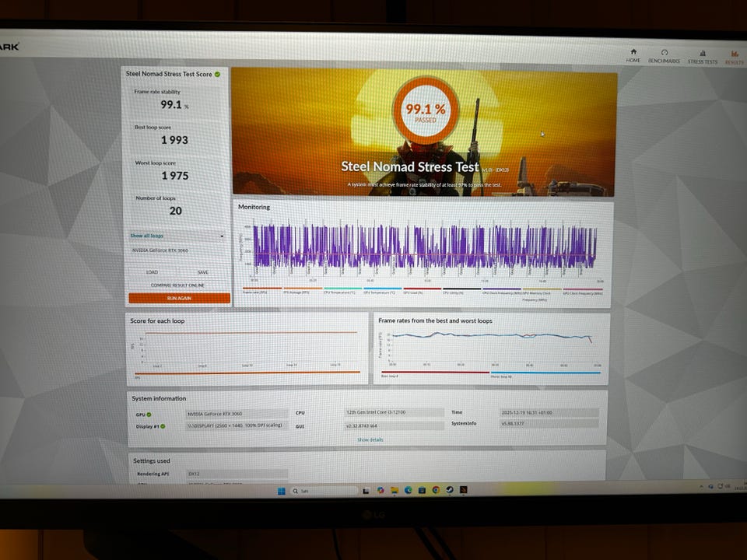Click the NVIDIA GeForce RTX 3060 label under loops

click(160, 250)
